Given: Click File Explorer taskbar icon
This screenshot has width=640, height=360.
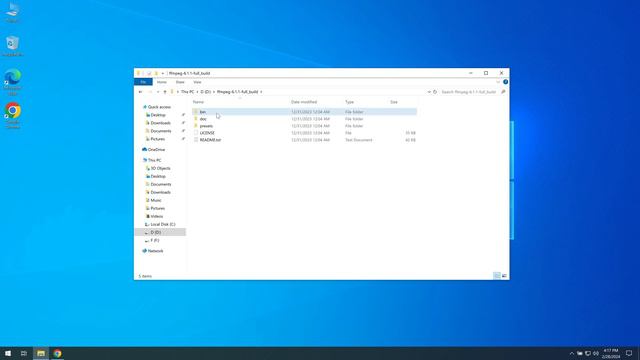Looking at the screenshot, I should pyautogui.click(x=41, y=353).
